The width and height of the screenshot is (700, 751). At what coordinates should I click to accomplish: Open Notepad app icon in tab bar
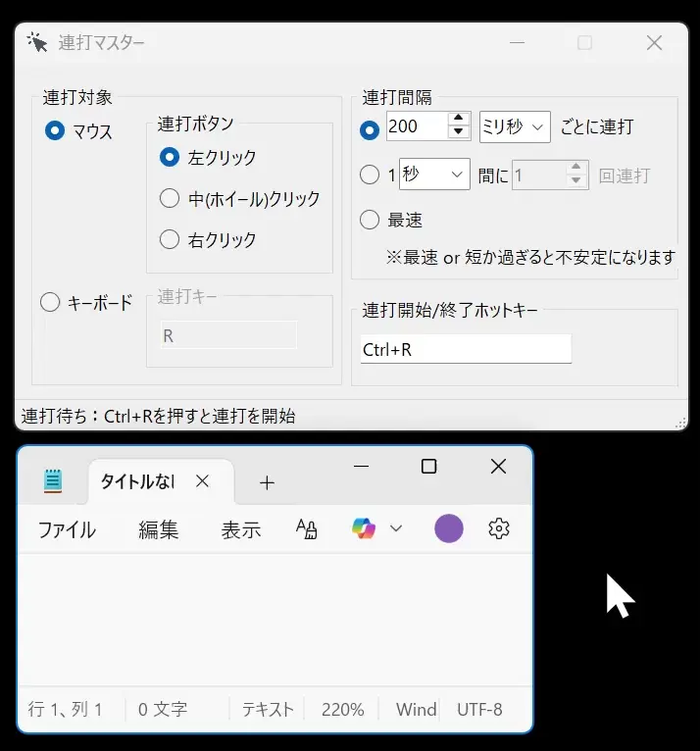click(x=53, y=480)
